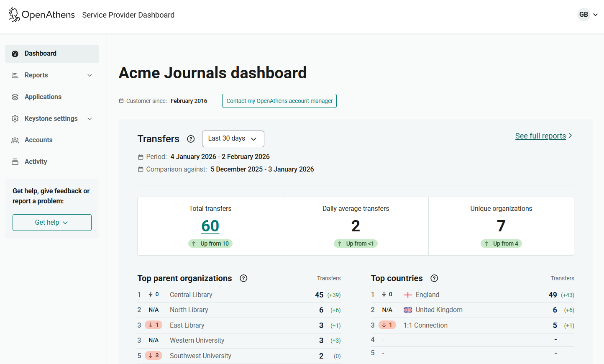Expand the Last 30 days period dropdown
Image resolution: width=604 pixels, height=364 pixels.
(x=233, y=138)
